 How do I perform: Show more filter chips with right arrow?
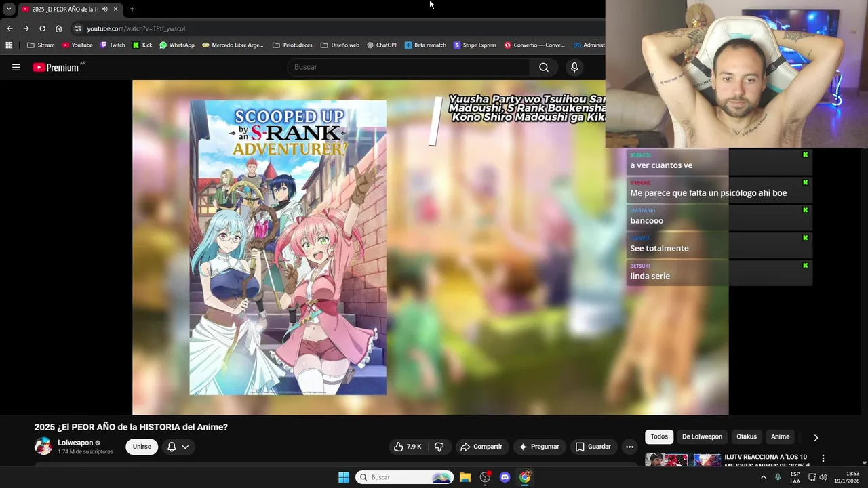[x=816, y=437]
